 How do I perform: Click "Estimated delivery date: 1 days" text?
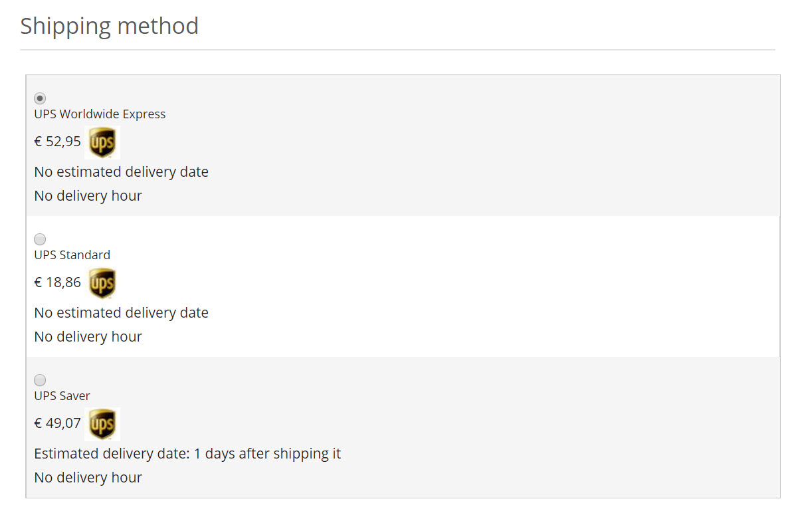[x=187, y=454]
